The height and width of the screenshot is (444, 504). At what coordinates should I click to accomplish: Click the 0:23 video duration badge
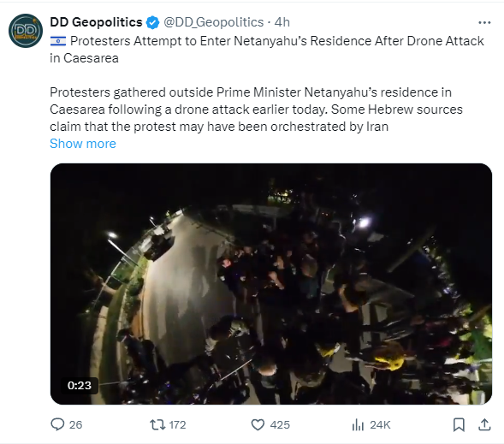click(80, 385)
